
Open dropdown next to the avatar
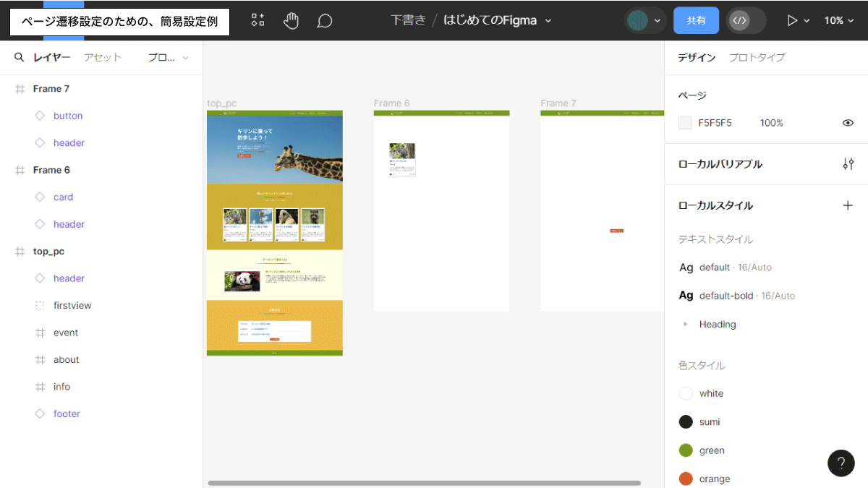(x=657, y=21)
